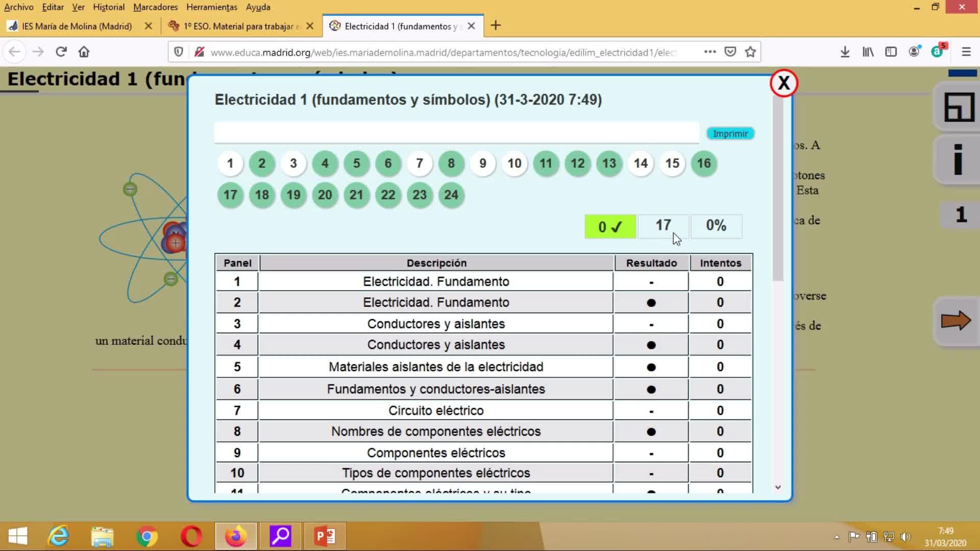Open the page actions three-dots menu

tap(709, 52)
